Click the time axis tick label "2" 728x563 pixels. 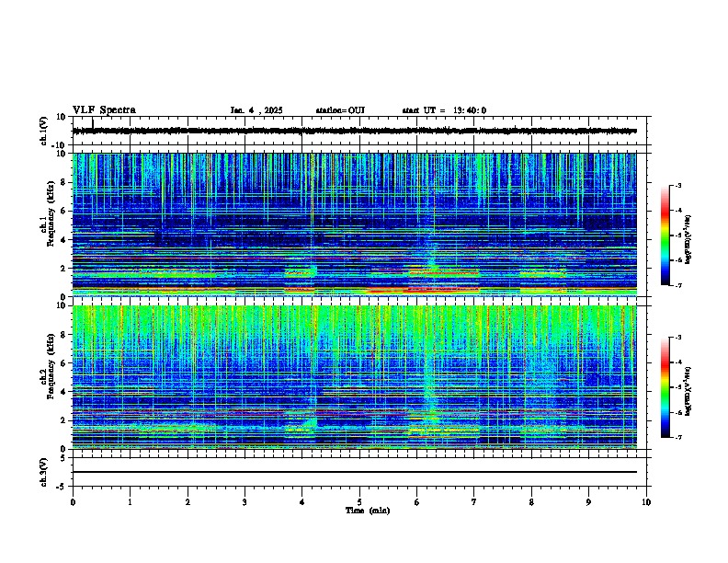tap(188, 502)
